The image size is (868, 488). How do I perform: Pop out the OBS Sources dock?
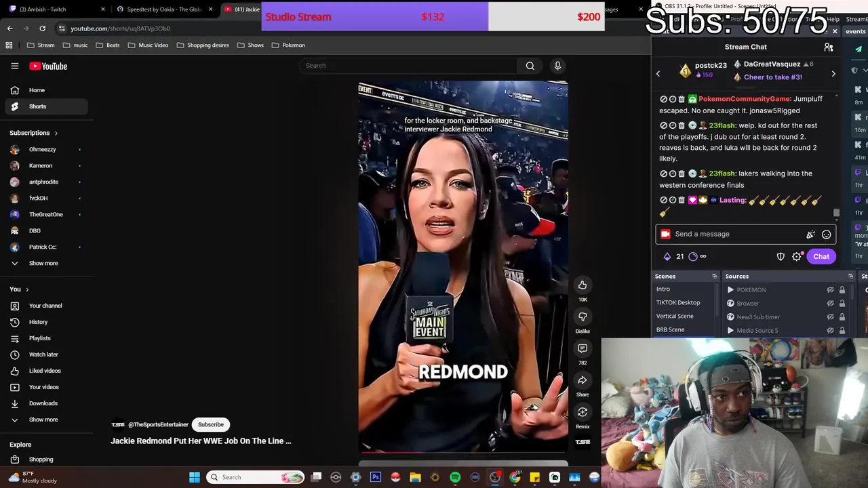(850, 277)
